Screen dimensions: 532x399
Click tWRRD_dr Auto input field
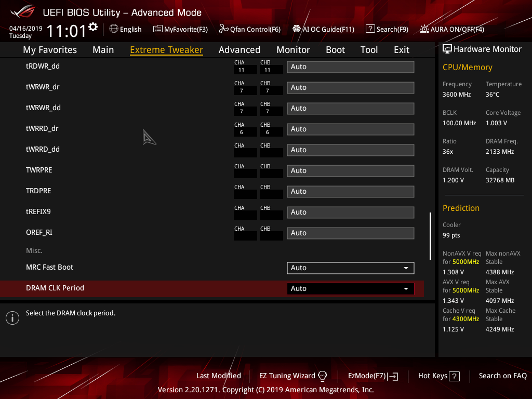point(351,129)
